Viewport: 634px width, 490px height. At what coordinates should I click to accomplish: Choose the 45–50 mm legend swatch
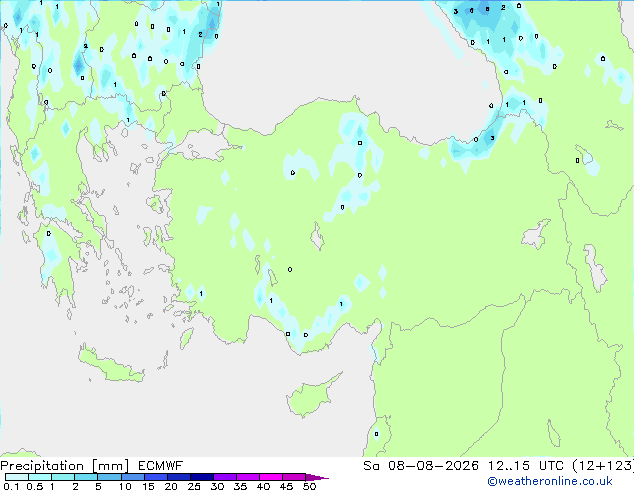tap(294, 477)
